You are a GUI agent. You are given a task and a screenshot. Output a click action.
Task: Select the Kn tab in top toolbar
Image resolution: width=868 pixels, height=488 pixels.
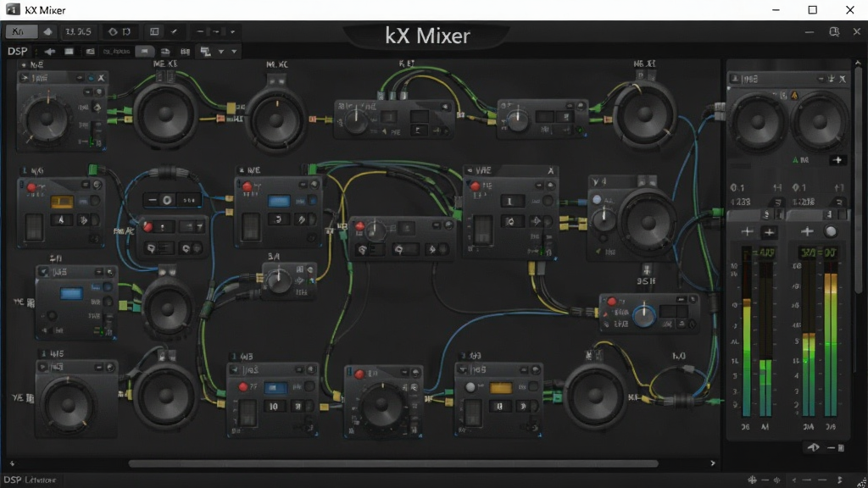click(x=20, y=31)
